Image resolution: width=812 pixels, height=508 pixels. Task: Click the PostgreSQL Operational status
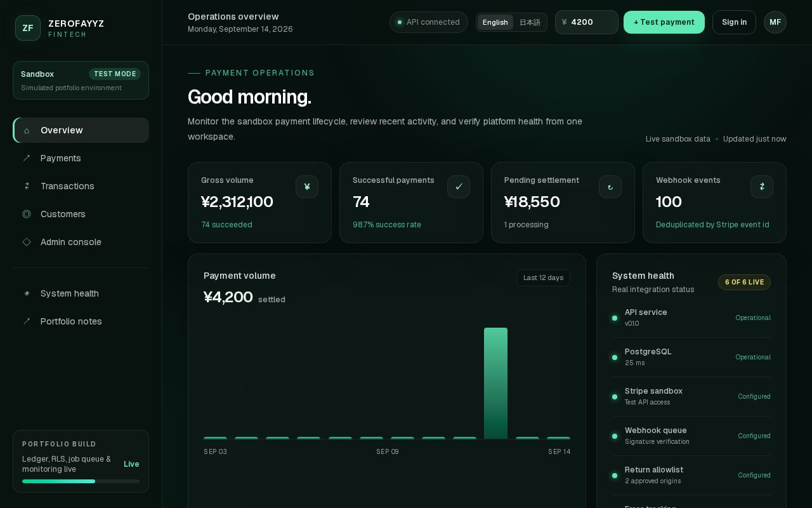coord(753,357)
